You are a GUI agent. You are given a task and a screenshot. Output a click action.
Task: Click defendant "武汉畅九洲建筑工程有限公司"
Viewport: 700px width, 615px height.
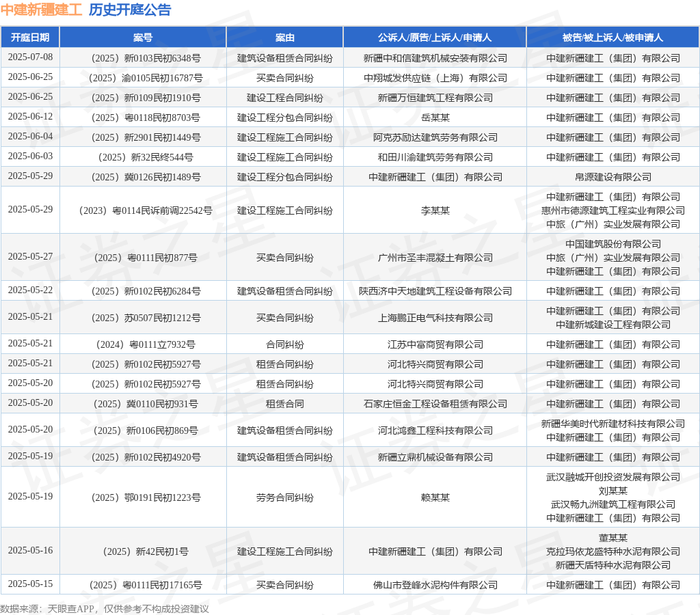613,504
